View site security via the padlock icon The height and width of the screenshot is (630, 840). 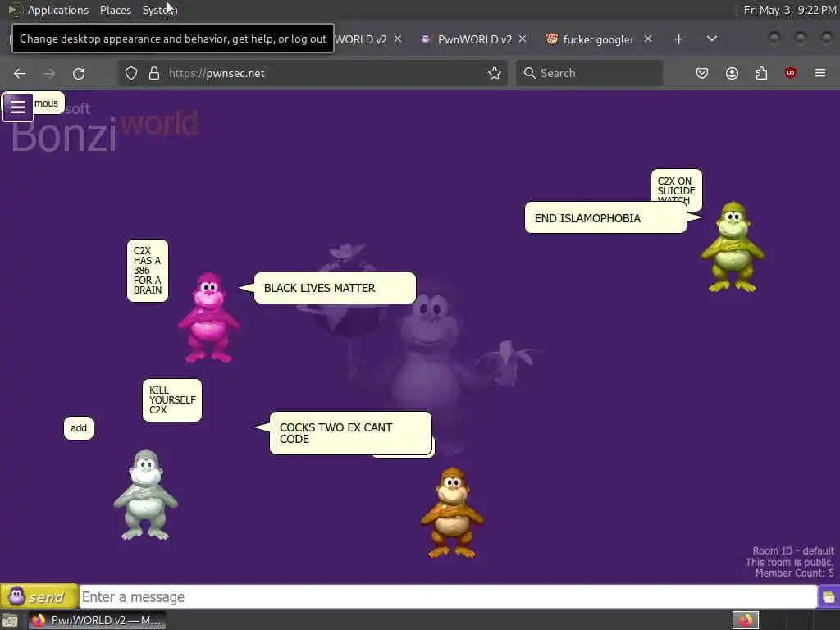coord(154,73)
